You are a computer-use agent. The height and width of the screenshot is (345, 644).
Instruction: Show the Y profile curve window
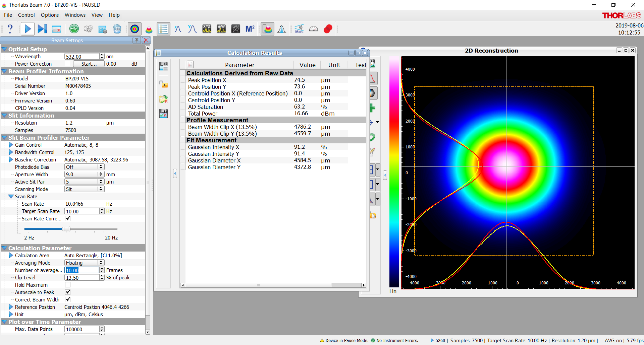click(192, 29)
